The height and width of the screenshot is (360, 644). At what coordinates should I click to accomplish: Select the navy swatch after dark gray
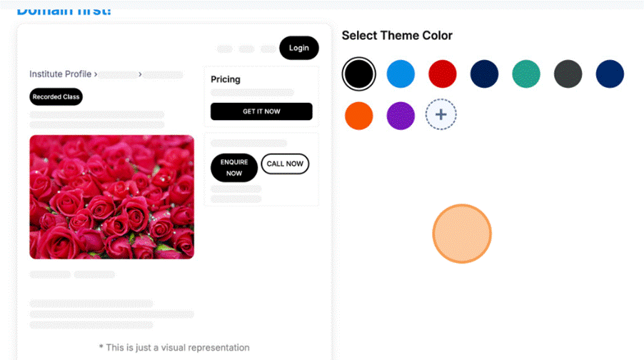tap(610, 74)
